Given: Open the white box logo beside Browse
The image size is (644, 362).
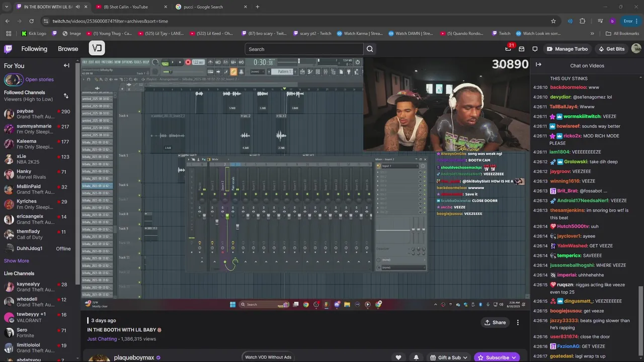Looking at the screenshot, I should point(97,48).
